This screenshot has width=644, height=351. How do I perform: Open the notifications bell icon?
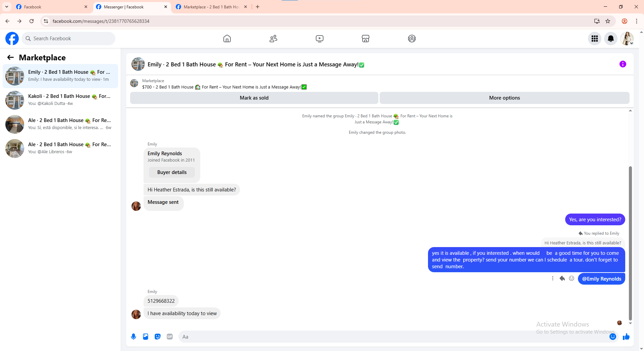pyautogui.click(x=611, y=39)
